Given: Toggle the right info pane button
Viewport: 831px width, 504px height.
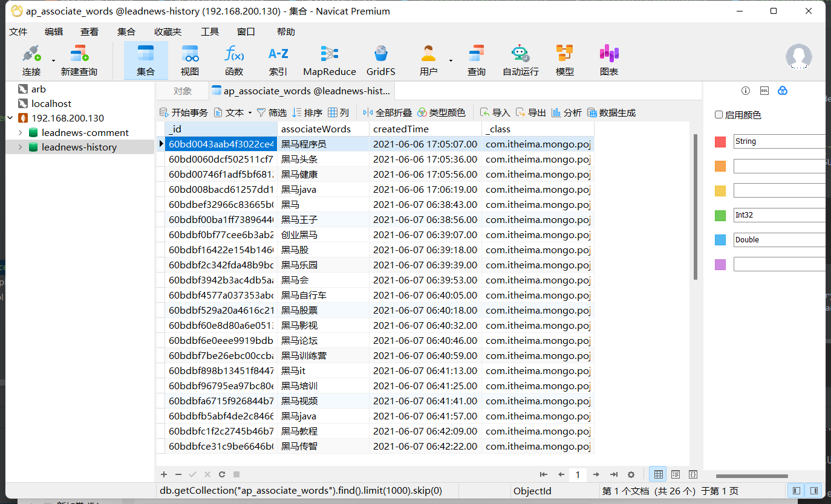Looking at the screenshot, I should coord(814,491).
